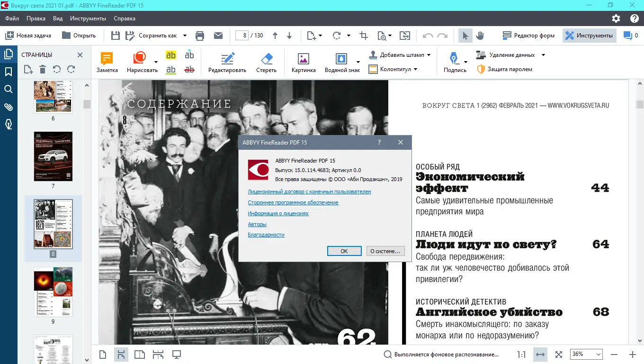Image resolution: width=644 pixels, height=364 pixels.
Task: Open Стороннее программное обеспечение link
Action: [x=293, y=202]
